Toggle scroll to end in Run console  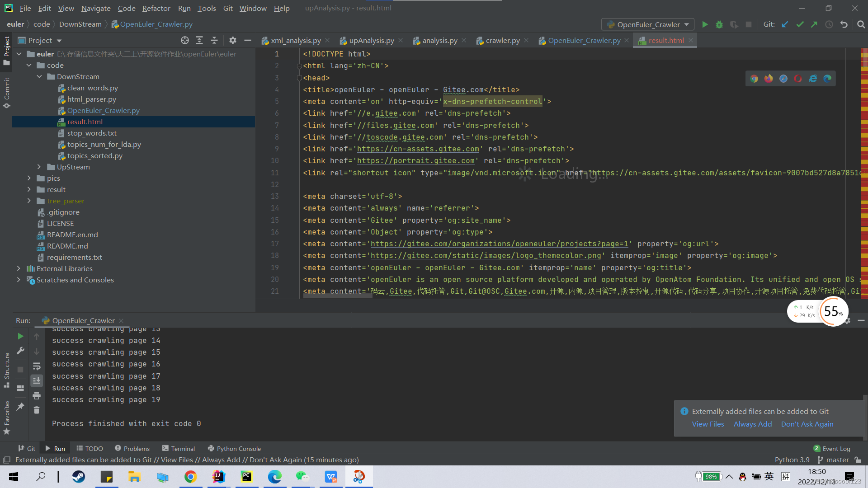pos(37,381)
